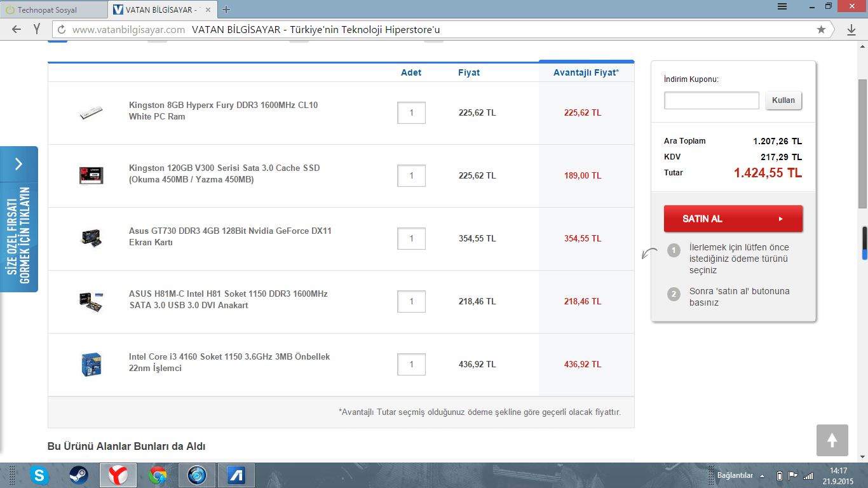Click the Intel Core i3 4160 thumbnail

[x=91, y=364]
